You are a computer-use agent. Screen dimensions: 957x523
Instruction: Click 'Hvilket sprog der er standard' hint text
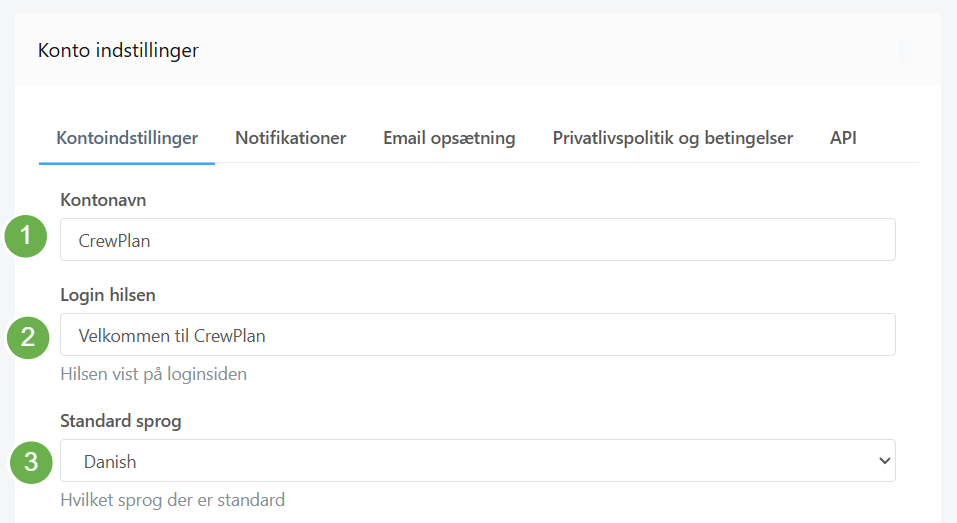click(173, 500)
